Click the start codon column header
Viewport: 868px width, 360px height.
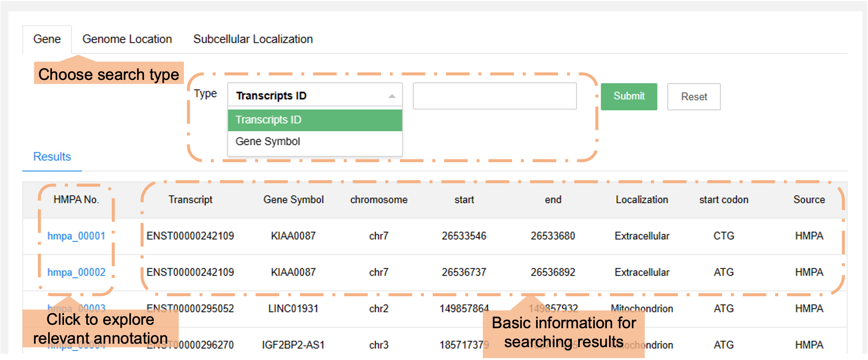point(723,200)
